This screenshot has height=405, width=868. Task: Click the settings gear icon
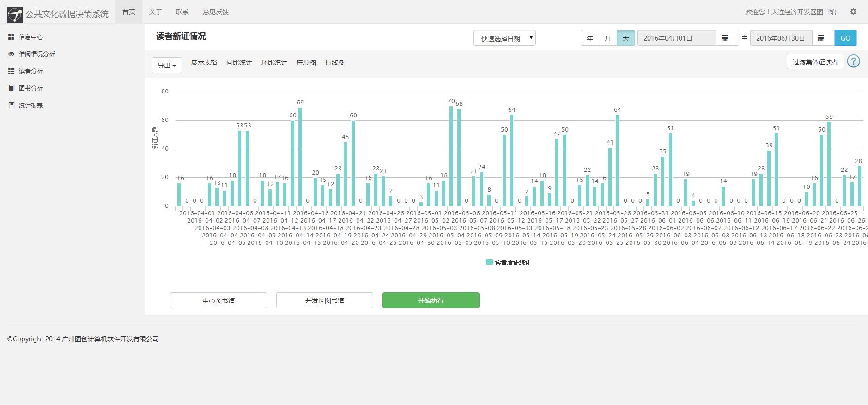[853, 12]
